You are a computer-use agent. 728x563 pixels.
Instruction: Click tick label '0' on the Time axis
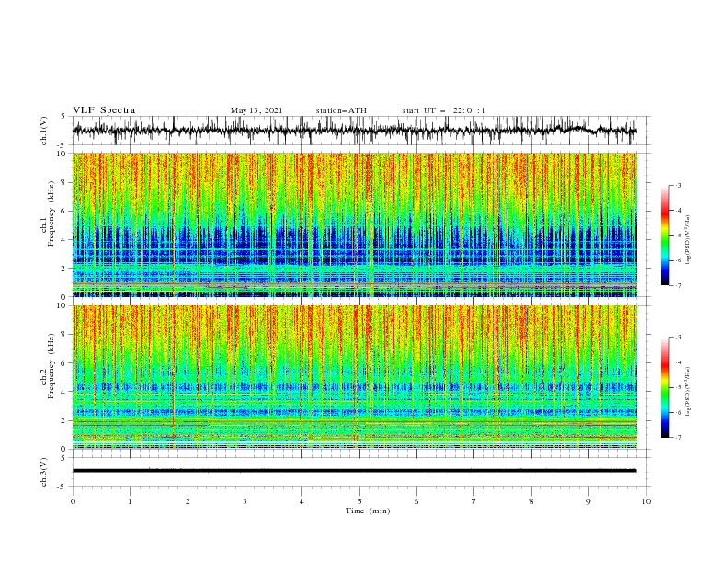click(73, 501)
